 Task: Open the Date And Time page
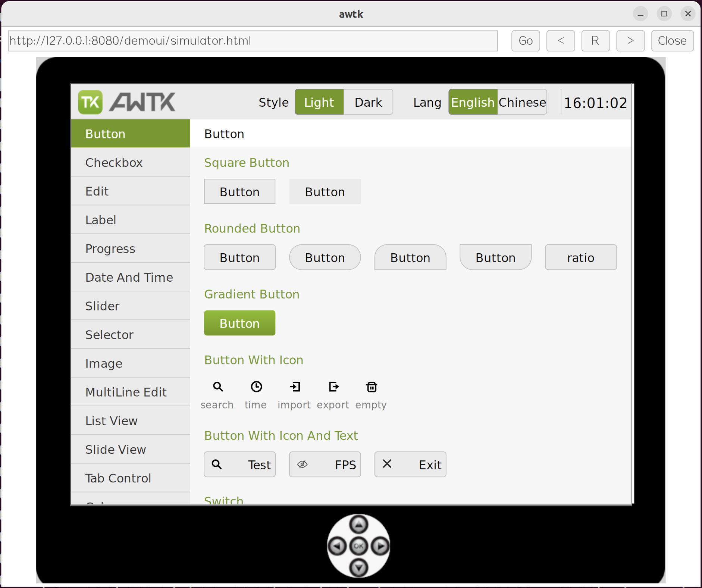pos(131,277)
